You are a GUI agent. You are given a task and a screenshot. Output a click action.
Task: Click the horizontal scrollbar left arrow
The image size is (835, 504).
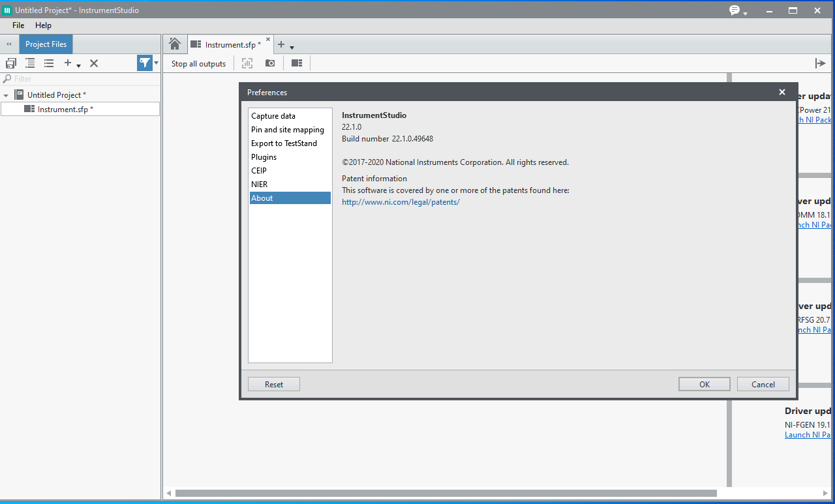(x=168, y=493)
